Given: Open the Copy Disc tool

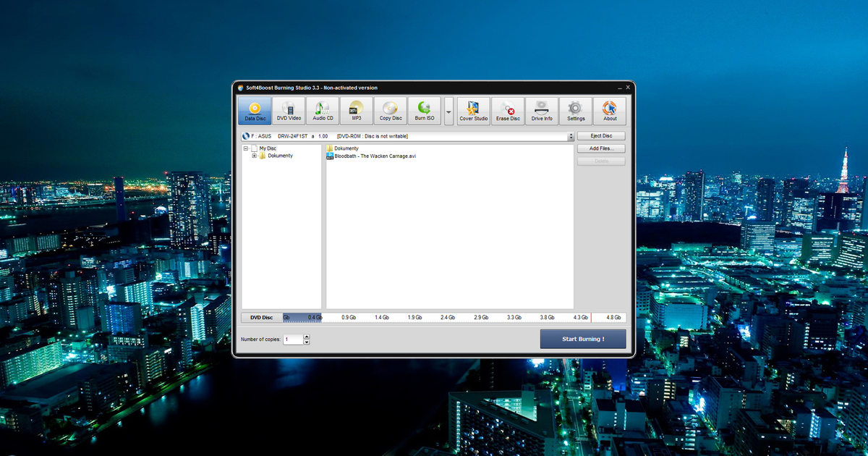Looking at the screenshot, I should pos(391,111).
